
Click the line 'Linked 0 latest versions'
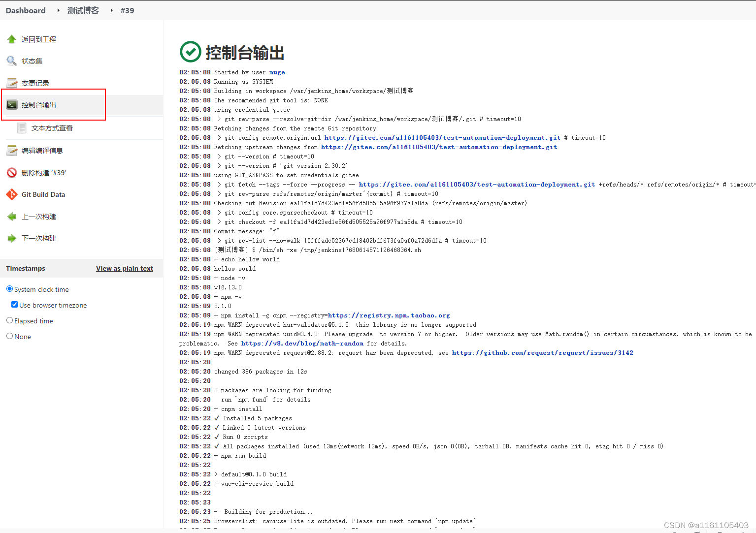coord(264,428)
